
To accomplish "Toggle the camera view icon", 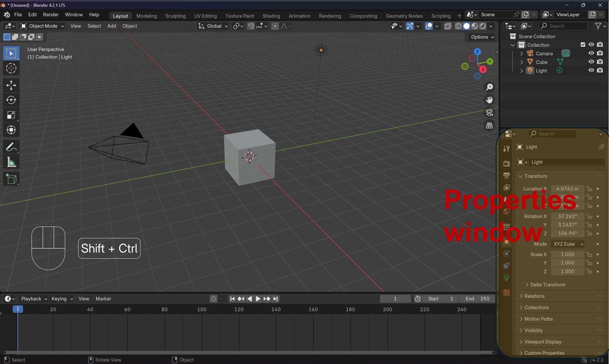I will click(489, 113).
